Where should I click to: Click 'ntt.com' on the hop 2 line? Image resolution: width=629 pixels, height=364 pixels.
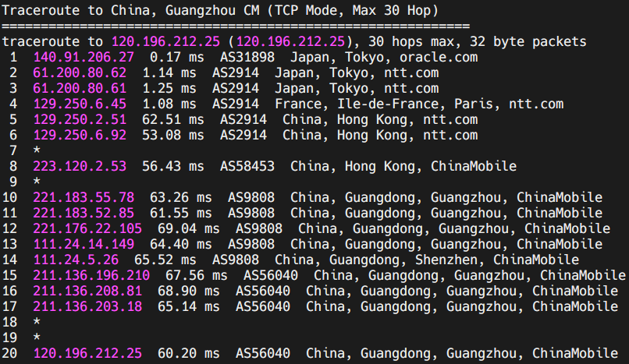[411, 73]
